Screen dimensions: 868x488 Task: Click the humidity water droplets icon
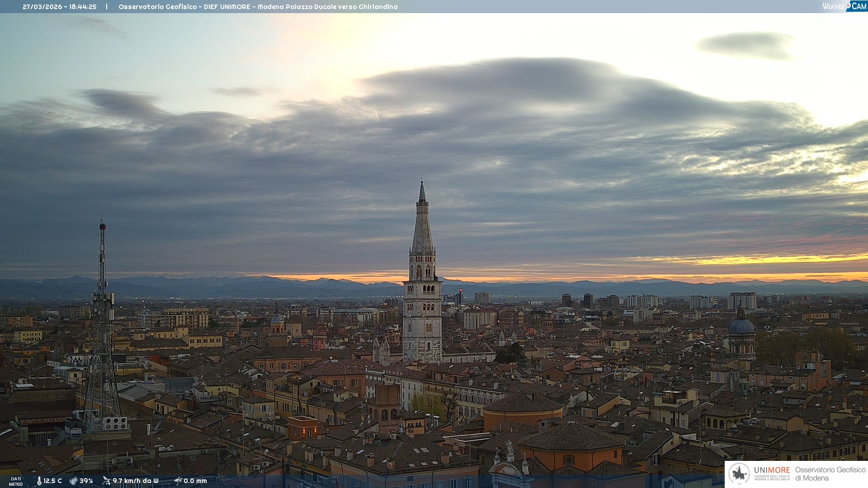(x=73, y=481)
